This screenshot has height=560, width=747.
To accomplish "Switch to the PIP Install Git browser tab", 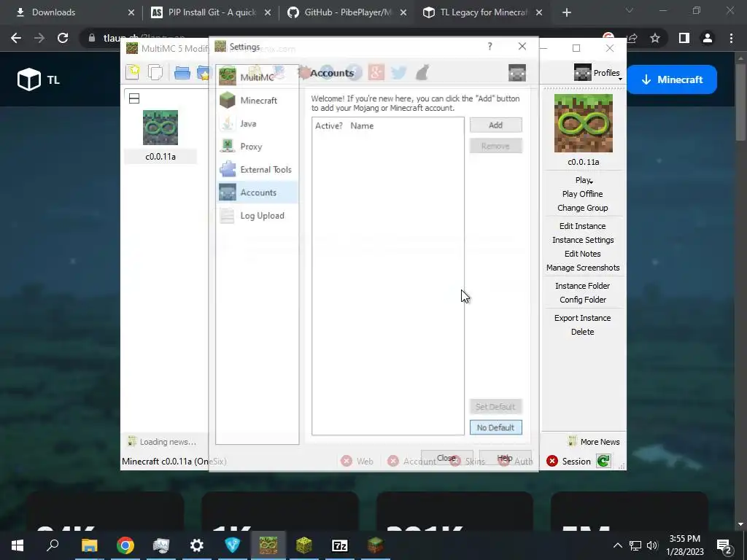I will pos(211,12).
